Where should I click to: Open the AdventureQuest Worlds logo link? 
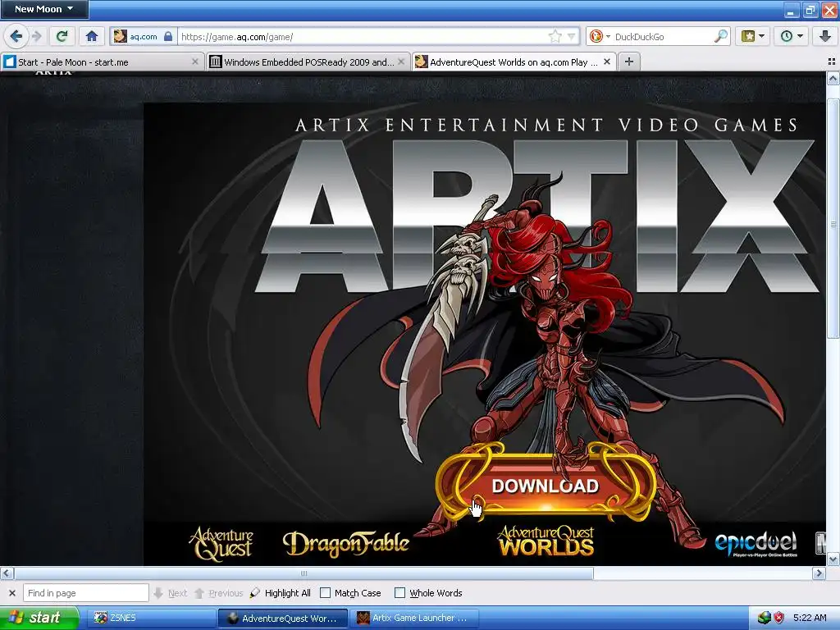(546, 541)
